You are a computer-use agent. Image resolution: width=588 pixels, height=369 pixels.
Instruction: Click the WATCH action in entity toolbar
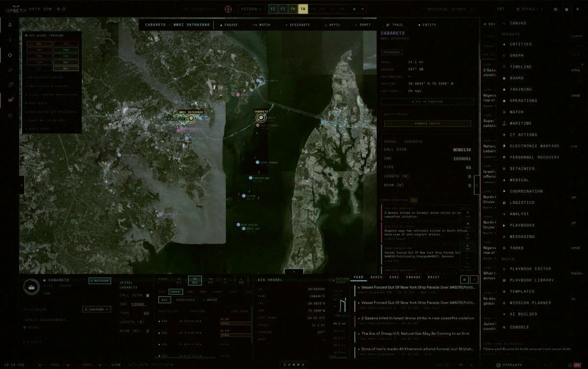[262, 24]
